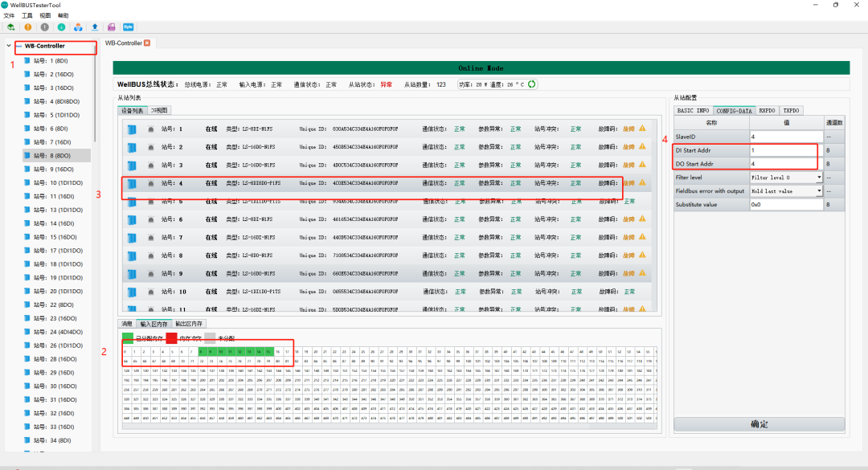
Task: Click the Online Mode green banner
Action: 481,68
